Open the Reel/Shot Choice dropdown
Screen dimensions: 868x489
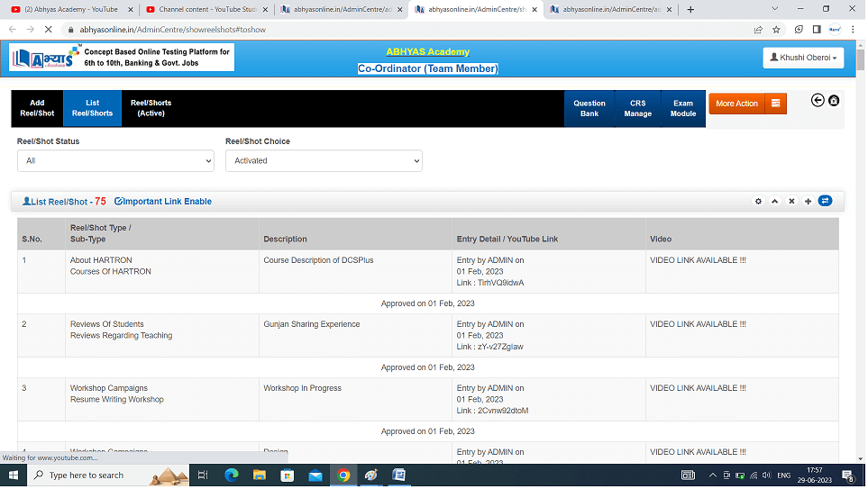click(x=324, y=161)
